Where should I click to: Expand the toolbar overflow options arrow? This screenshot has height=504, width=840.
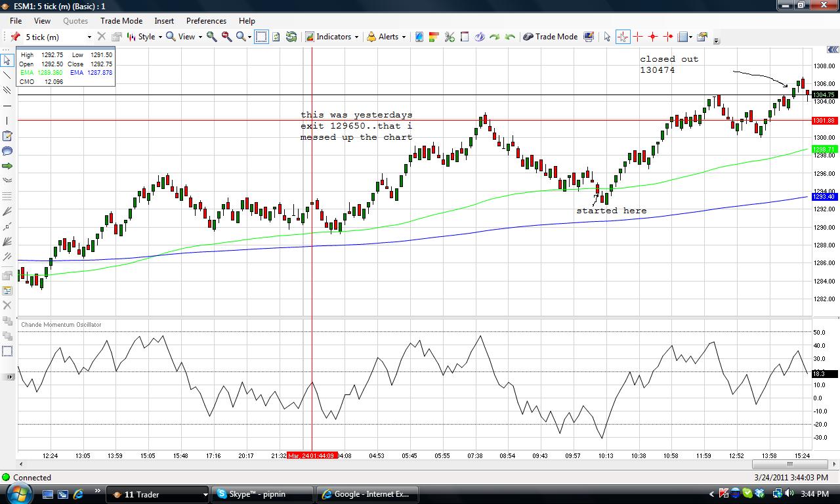pyautogui.click(x=717, y=41)
